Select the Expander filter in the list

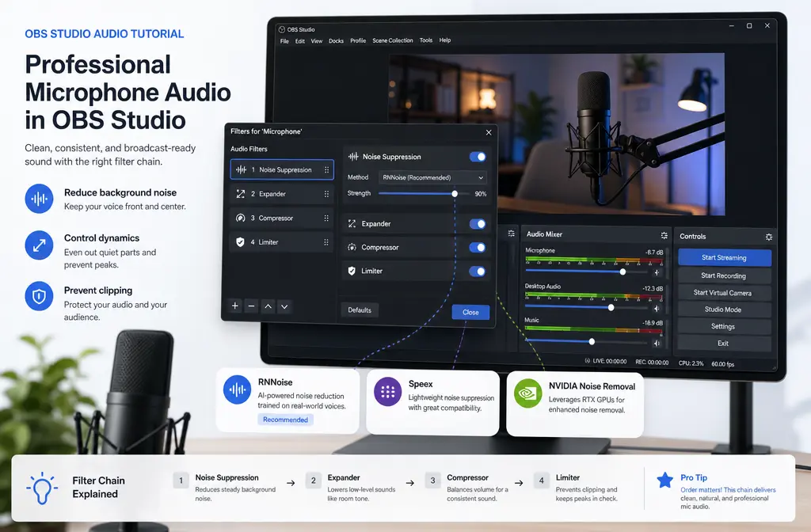pyautogui.click(x=282, y=194)
